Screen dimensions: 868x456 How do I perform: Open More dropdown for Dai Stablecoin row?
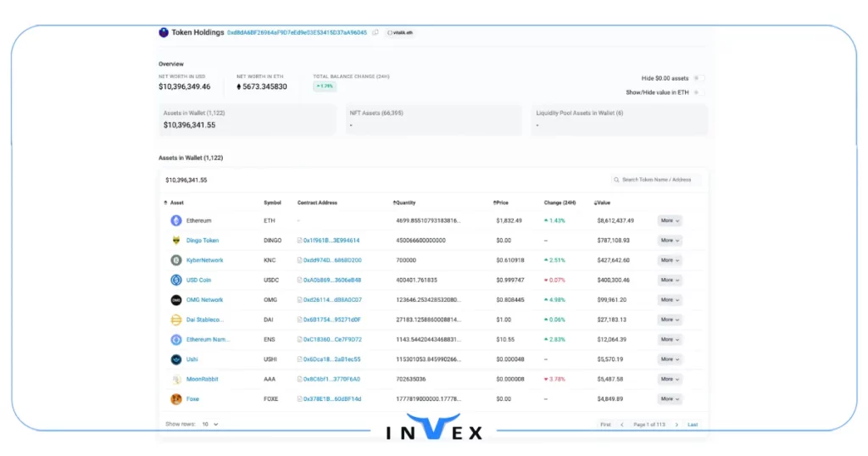pos(670,320)
